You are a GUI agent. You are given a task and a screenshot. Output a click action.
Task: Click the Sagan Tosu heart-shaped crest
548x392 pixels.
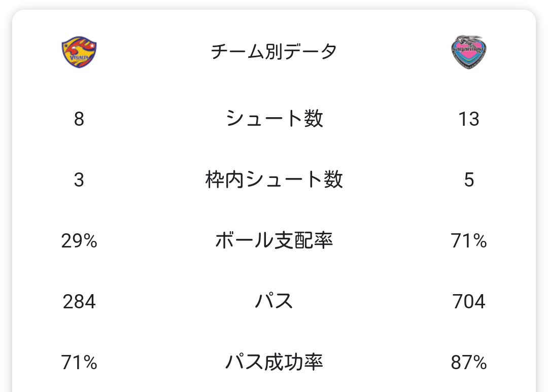[468, 52]
